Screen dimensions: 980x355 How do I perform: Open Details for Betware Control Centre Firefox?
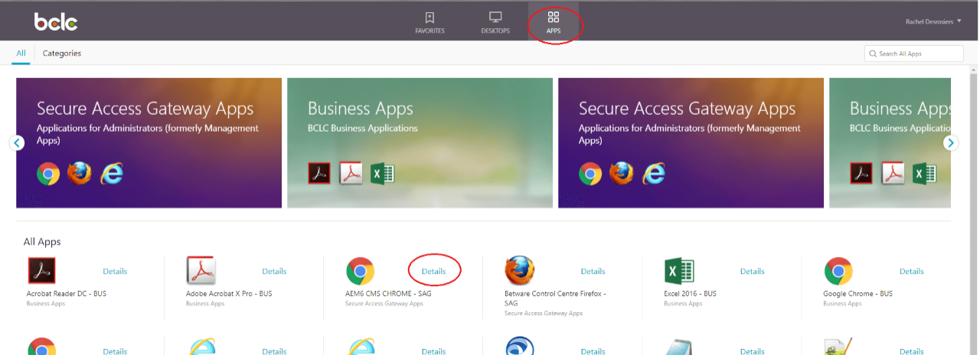(x=593, y=272)
